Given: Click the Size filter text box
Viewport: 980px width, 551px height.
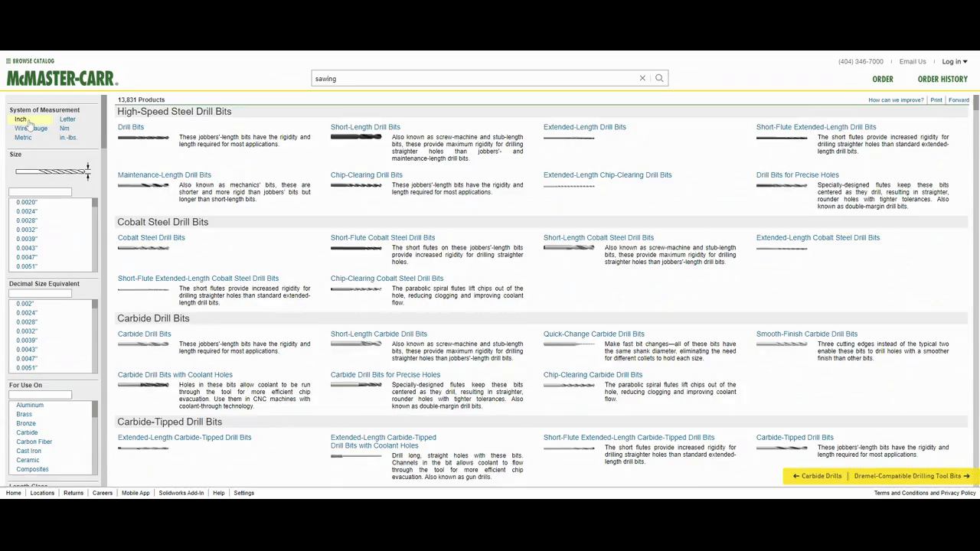Looking at the screenshot, I should pos(40,192).
